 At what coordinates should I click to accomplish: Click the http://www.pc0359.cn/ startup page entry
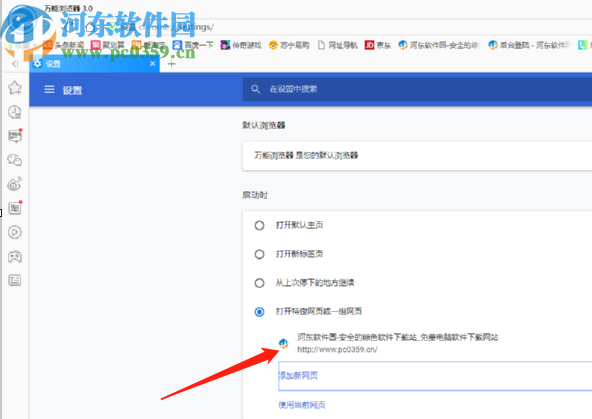(x=337, y=350)
